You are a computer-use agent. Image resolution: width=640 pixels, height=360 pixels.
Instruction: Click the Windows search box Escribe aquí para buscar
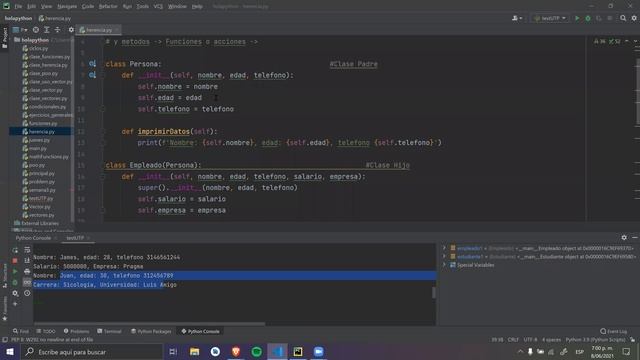point(91,351)
